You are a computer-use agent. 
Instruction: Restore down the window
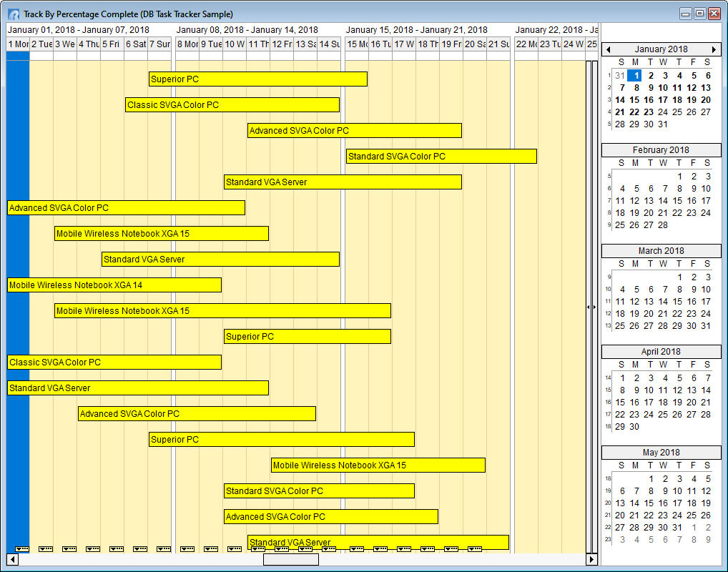coord(699,14)
